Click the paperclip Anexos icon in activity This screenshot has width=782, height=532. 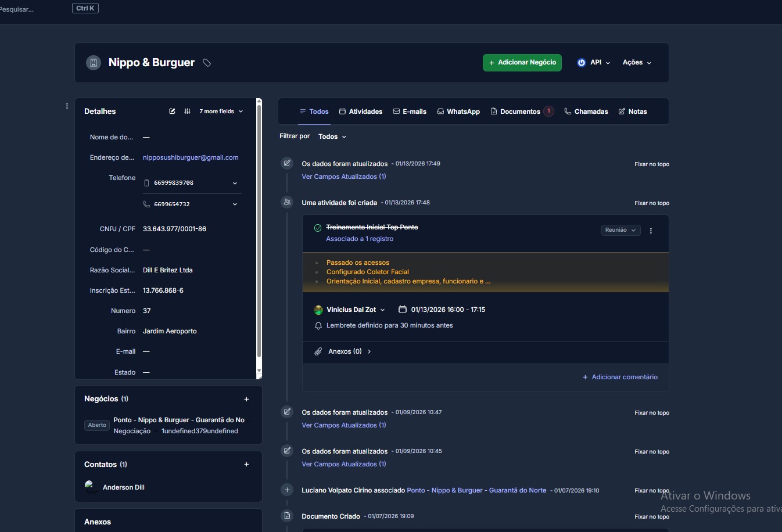coord(318,351)
